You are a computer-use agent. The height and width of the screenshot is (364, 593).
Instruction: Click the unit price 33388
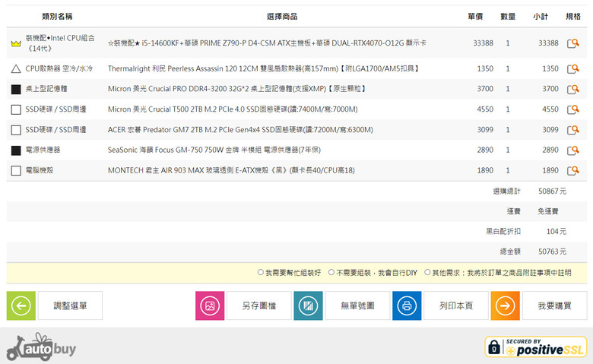point(483,43)
